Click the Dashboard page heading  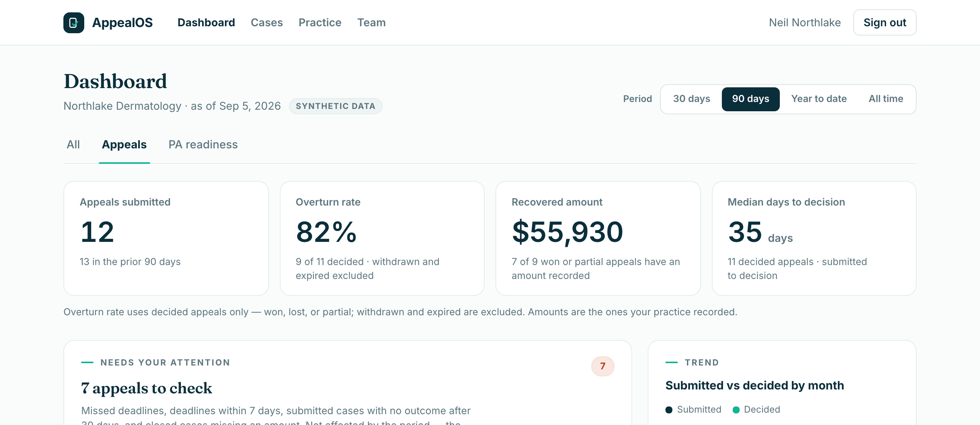116,82
